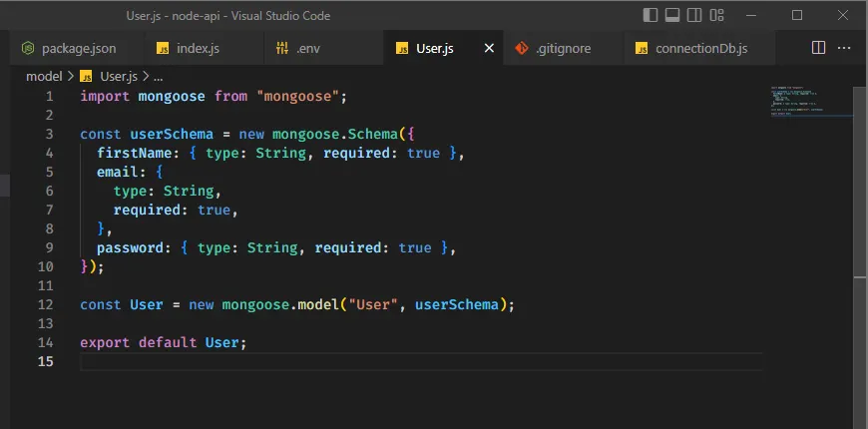The image size is (868, 429).
Task: Click the email property on line 5
Action: 118,172
